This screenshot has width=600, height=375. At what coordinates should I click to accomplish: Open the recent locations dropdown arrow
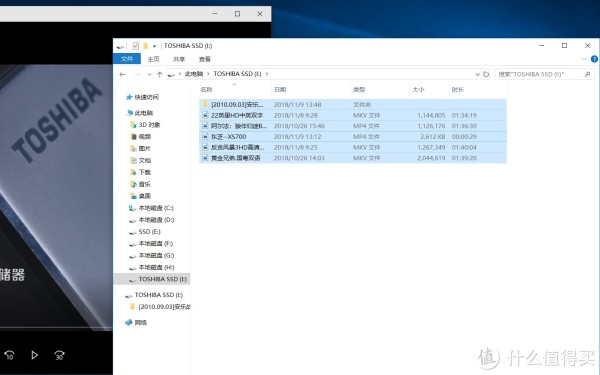(x=149, y=74)
